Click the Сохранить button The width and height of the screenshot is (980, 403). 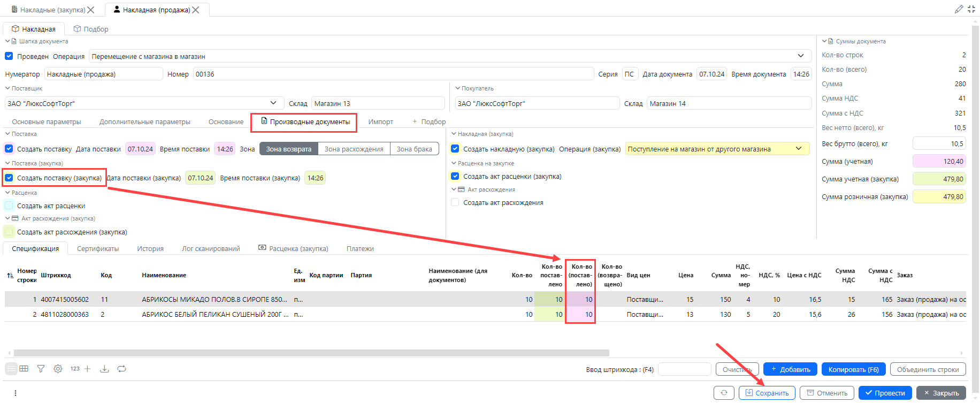click(x=767, y=393)
